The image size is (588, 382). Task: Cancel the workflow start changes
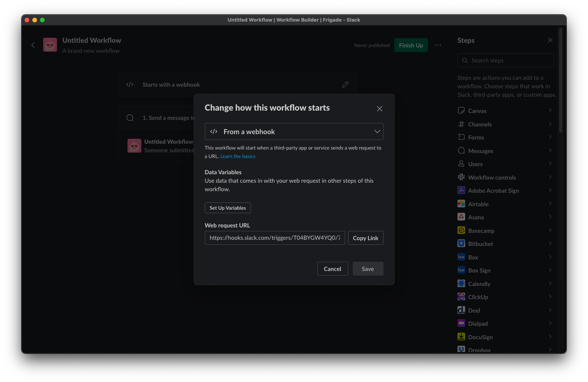click(x=332, y=269)
